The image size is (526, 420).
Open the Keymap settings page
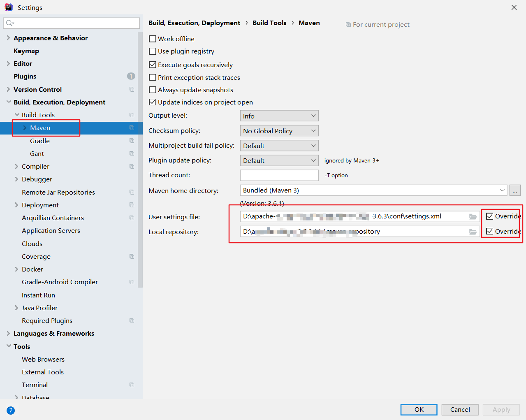click(26, 51)
